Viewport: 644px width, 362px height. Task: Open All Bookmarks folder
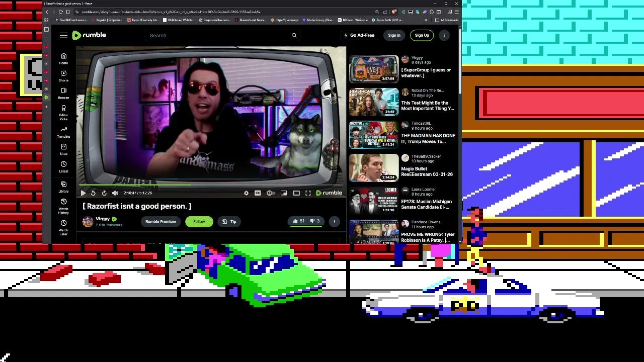point(447,20)
